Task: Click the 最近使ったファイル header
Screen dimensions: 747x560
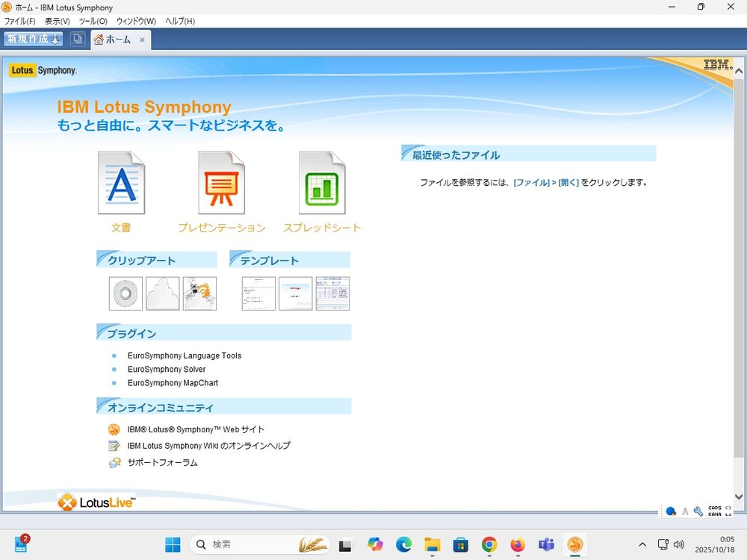Action: pyautogui.click(x=529, y=154)
